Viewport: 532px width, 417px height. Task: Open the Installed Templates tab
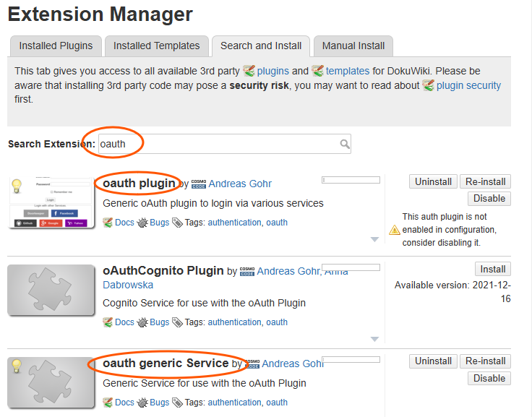click(156, 46)
